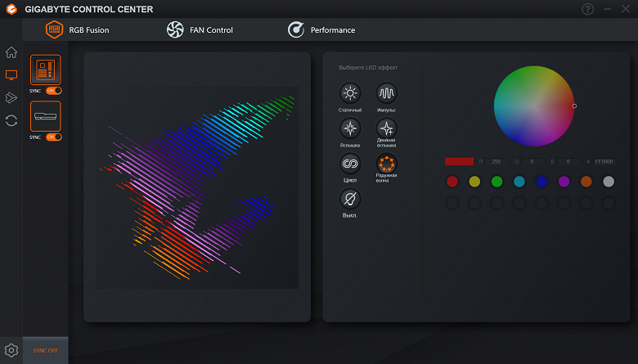638x364 pixels.
Task: Click the refresh arrows sidebar icon
Action: click(x=11, y=120)
